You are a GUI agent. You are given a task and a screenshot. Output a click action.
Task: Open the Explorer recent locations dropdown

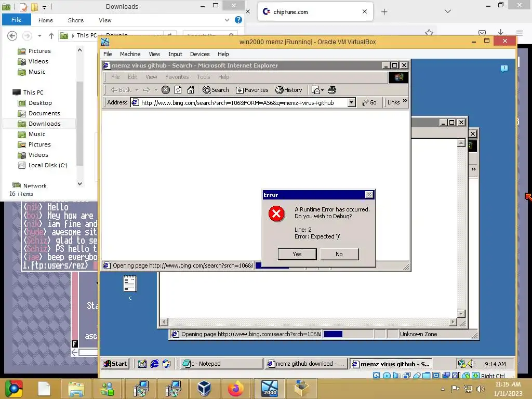point(39,35)
